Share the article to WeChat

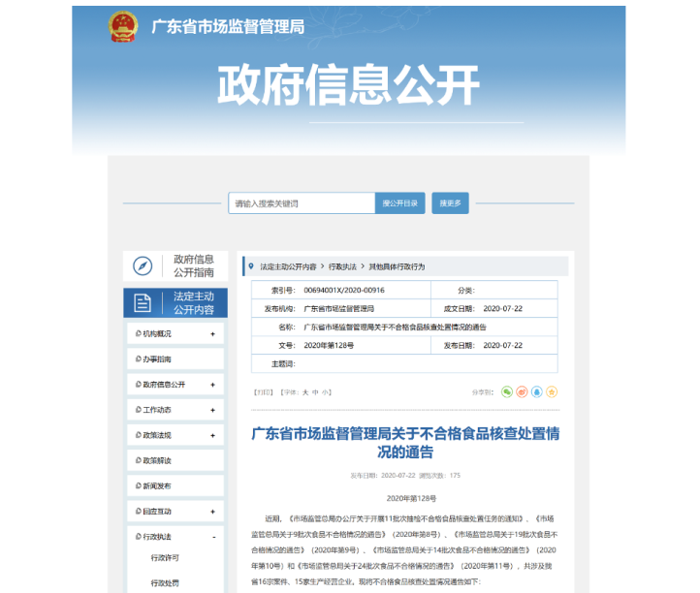[507, 391]
